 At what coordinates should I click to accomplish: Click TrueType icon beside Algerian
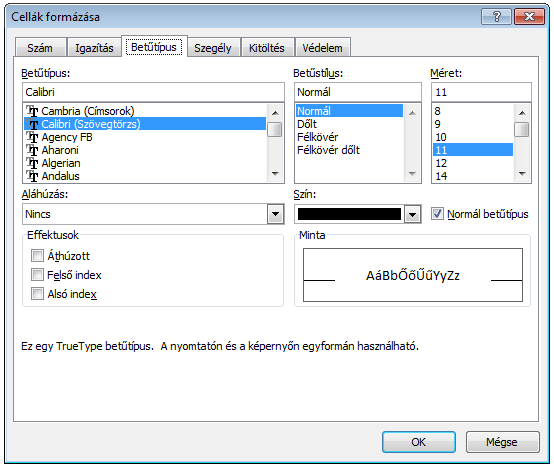(x=33, y=164)
